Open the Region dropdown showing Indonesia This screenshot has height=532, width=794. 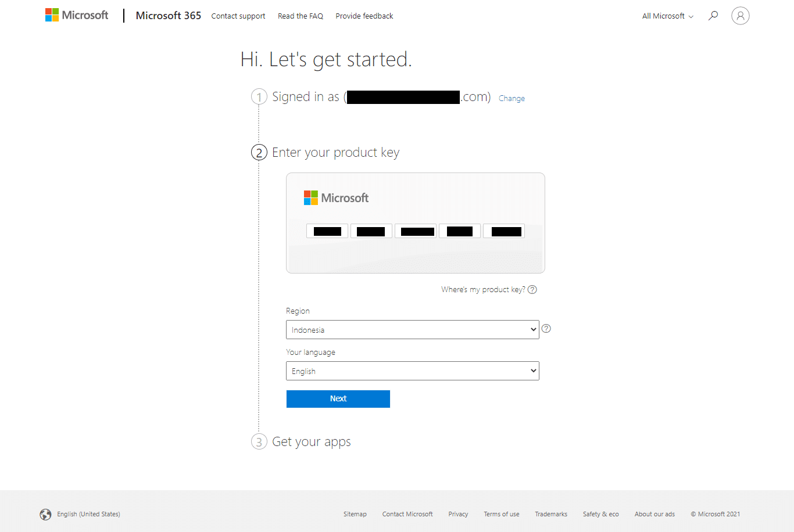[413, 330]
